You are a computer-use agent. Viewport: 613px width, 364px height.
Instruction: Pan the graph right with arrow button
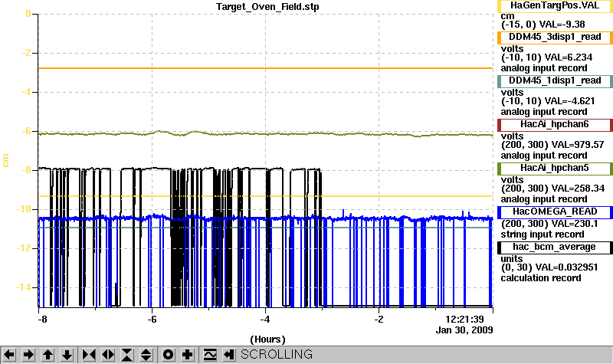28,355
